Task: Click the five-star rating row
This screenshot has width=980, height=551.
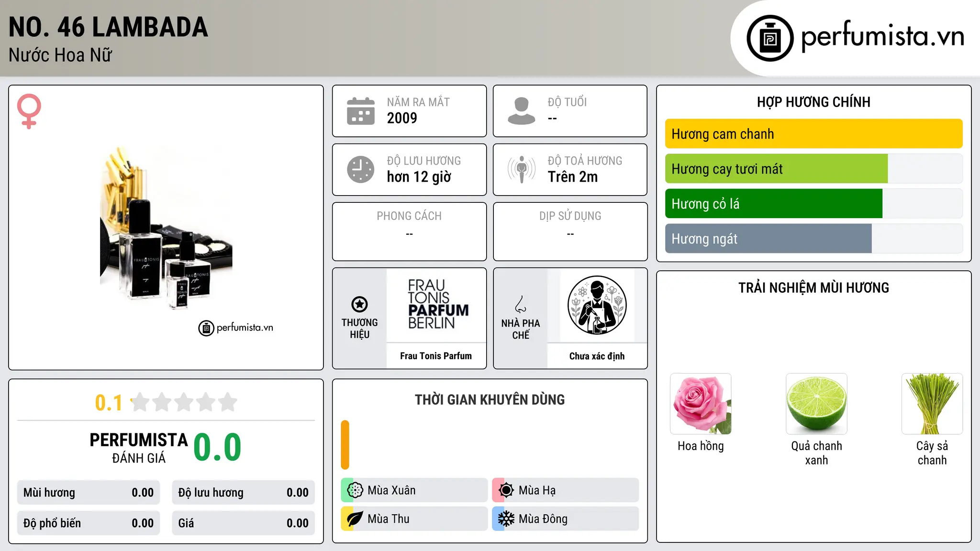Action: (184, 402)
